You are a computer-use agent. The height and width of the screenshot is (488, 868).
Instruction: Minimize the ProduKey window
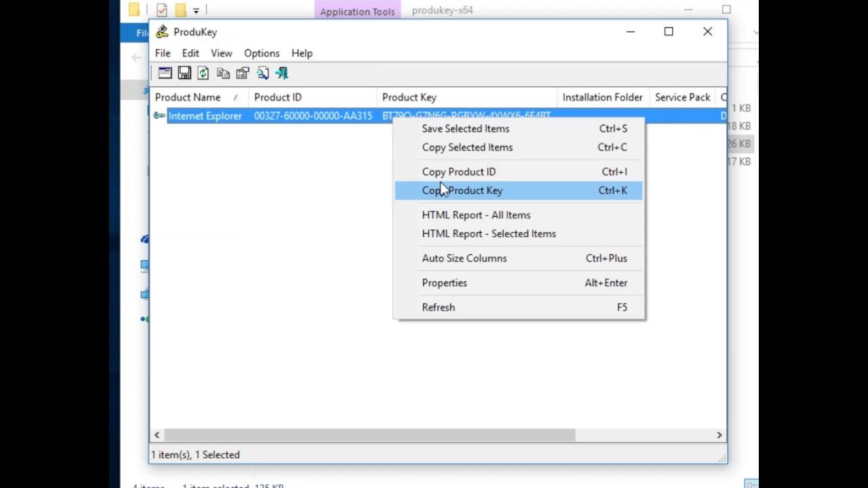point(630,31)
